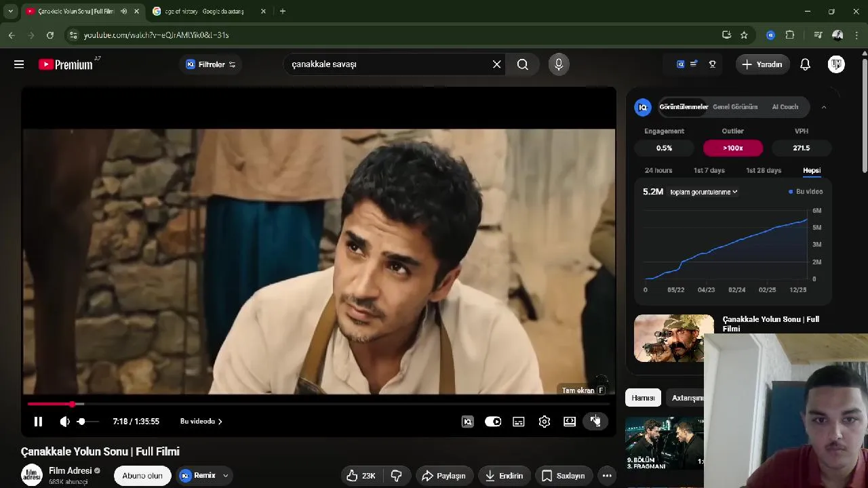Go back in browser history
868x488 pixels.
[12, 35]
